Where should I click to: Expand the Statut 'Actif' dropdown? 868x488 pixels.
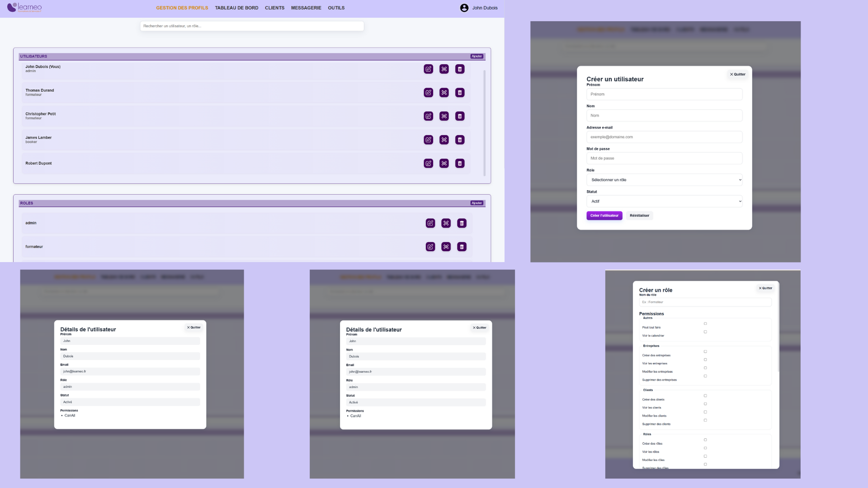click(x=664, y=202)
